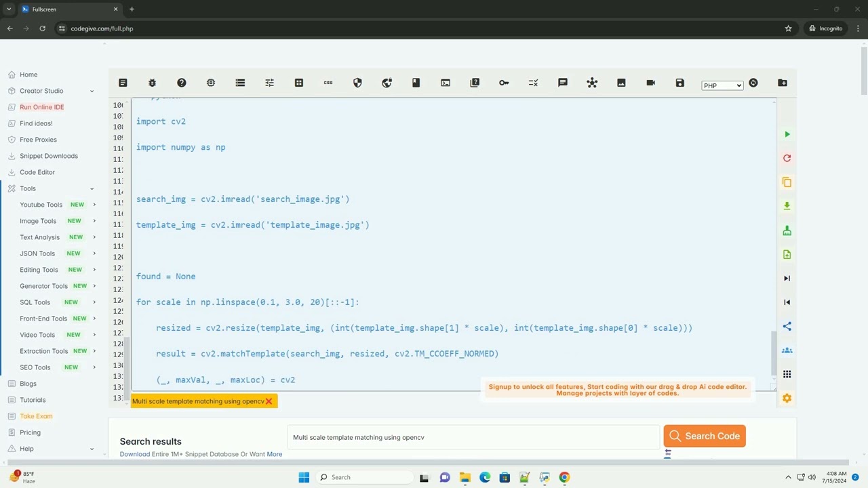The width and height of the screenshot is (868, 488).
Task: Open the orange settings gear icon
Action: 787,398
